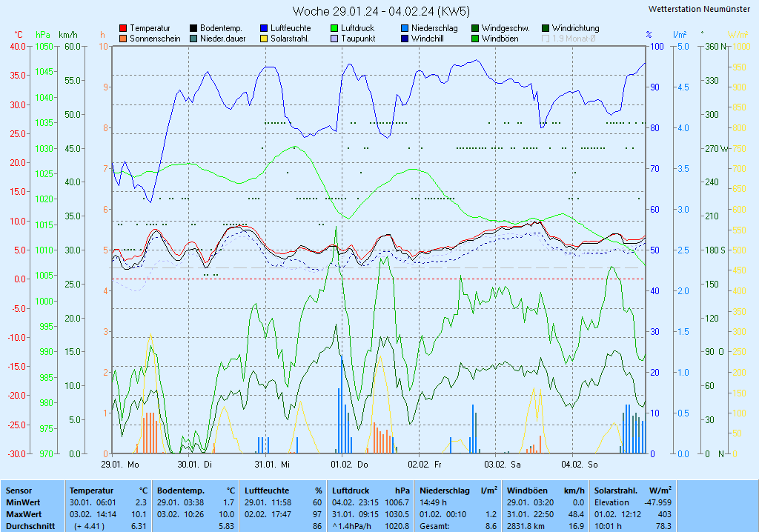Click the Durchschnitt row label

coord(30,526)
